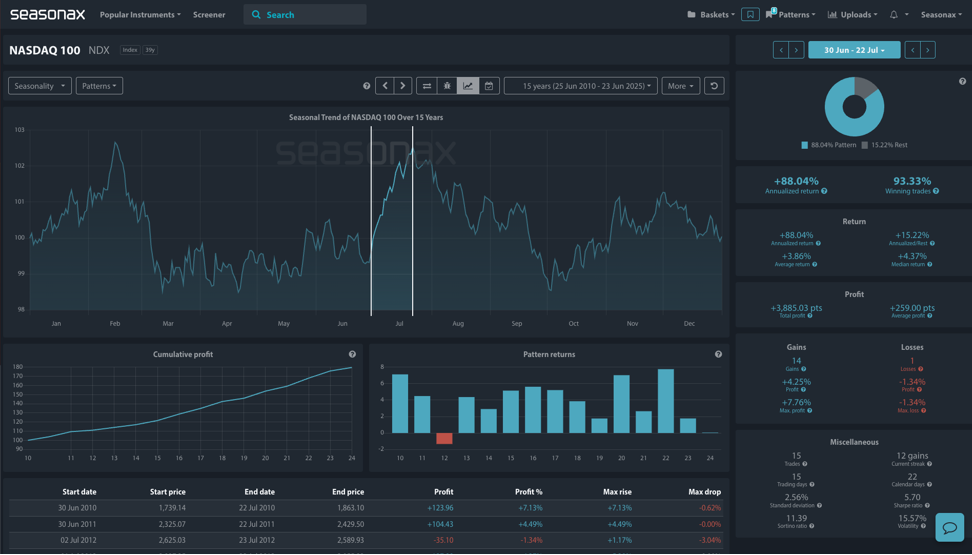The height and width of the screenshot is (555, 972).
Task: Click the bar chart icon beside Uploads
Action: click(833, 14)
